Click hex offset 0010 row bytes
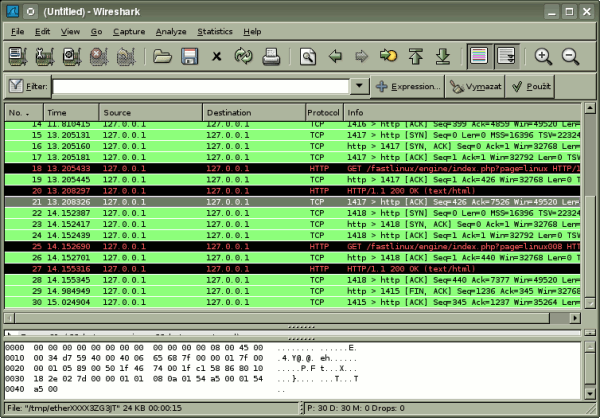Screen dimensions: 600x418 (148, 358)
